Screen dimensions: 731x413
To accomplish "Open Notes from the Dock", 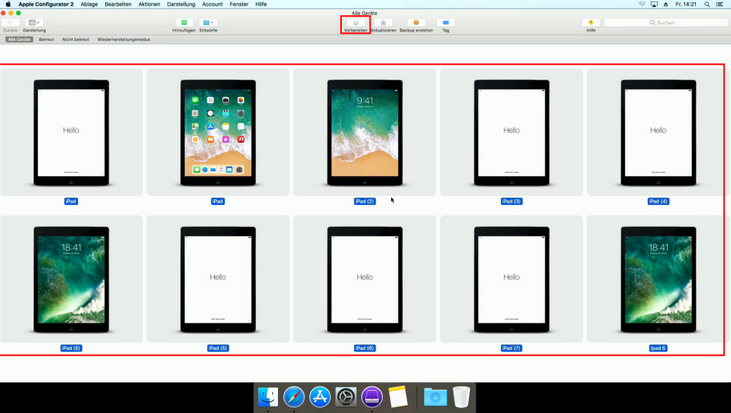I will click(x=398, y=397).
